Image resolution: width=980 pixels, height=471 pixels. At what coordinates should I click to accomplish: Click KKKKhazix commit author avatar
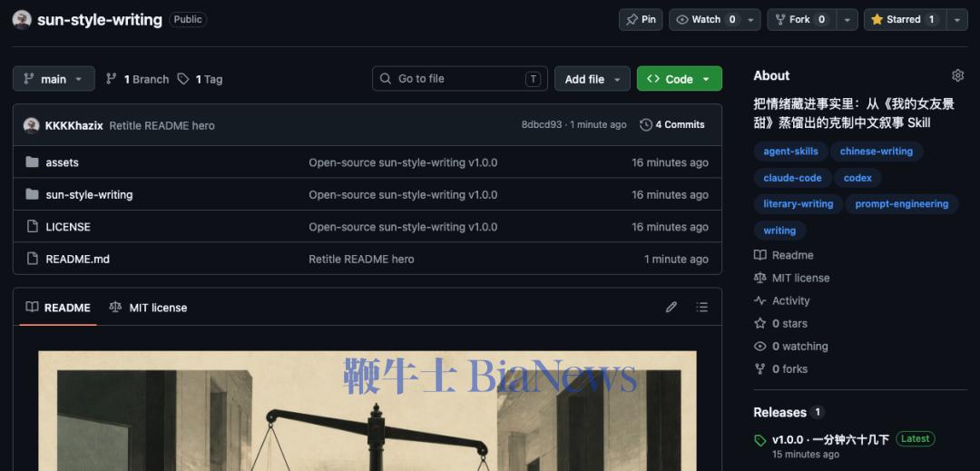[31, 125]
